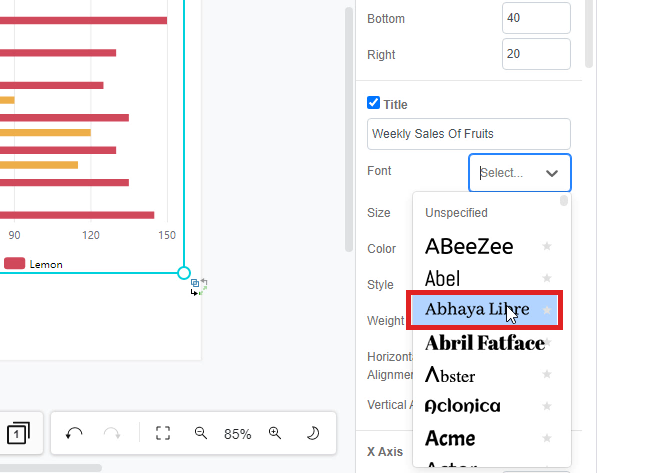Click the Lemon legend swatch
This screenshot has height=473, width=649.
coord(15,264)
